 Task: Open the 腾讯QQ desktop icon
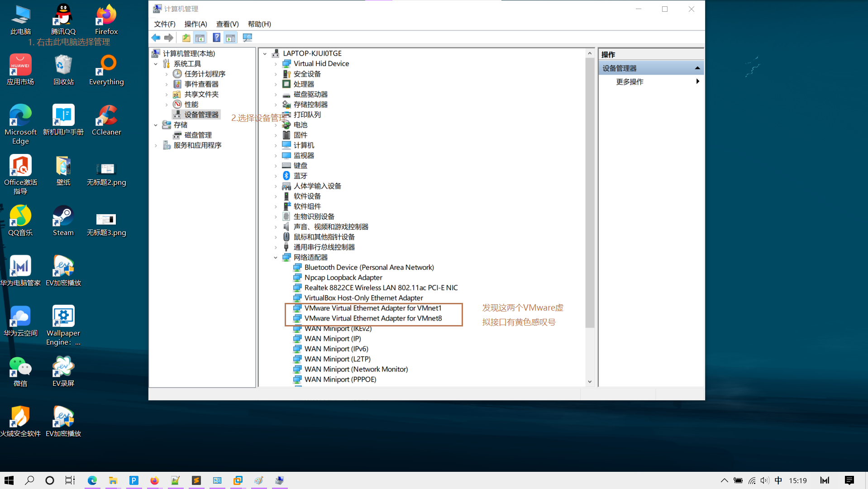point(63,20)
